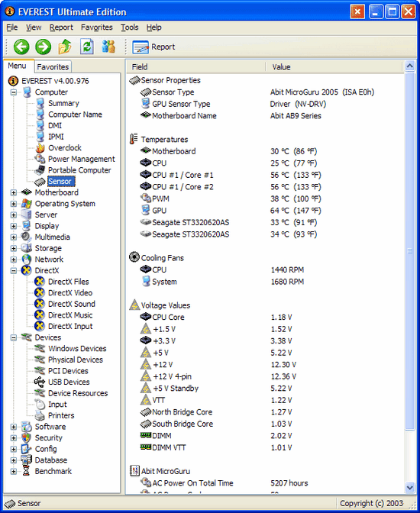Click the scrollbar down arrow
The height and width of the screenshot is (513, 420).
[x=410, y=488]
